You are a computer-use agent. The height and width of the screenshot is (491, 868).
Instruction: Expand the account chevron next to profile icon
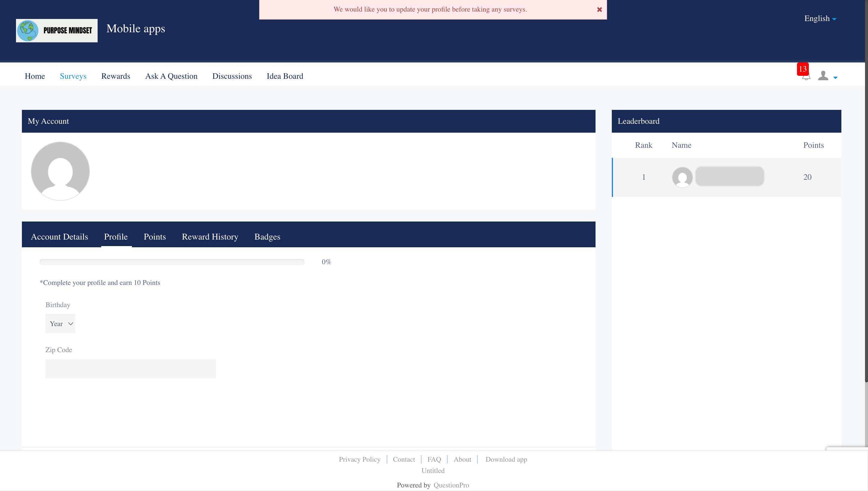coord(835,78)
